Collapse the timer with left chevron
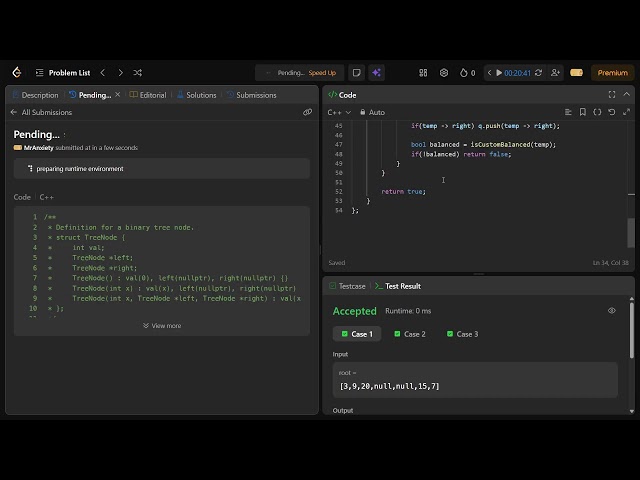This screenshot has height=480, width=640. coord(489,73)
